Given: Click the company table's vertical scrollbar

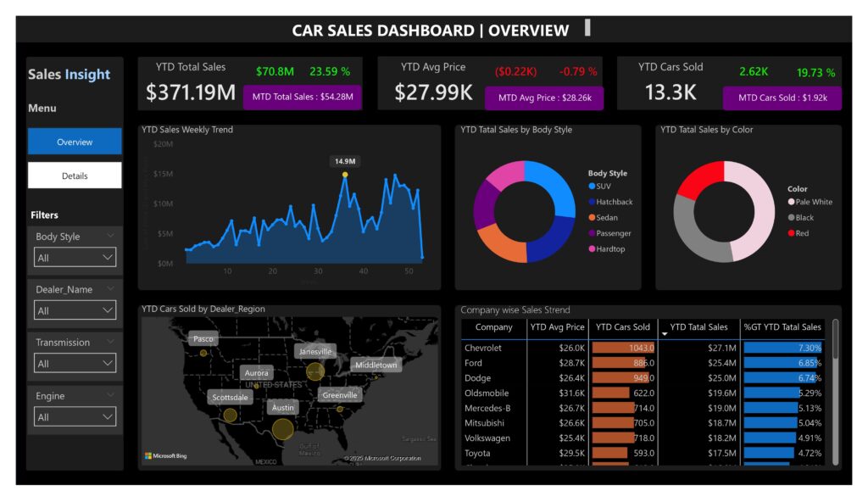Looking at the screenshot, I should point(835,339).
